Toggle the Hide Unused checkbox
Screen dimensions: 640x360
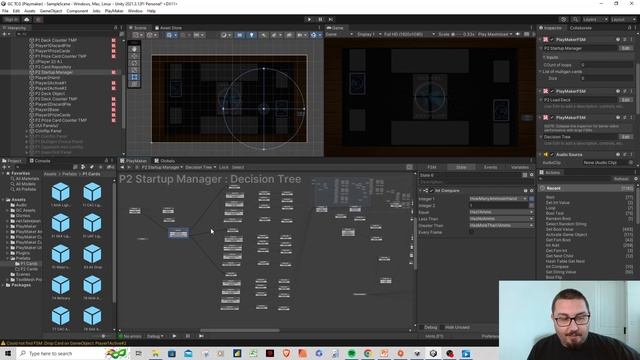pos(442,327)
